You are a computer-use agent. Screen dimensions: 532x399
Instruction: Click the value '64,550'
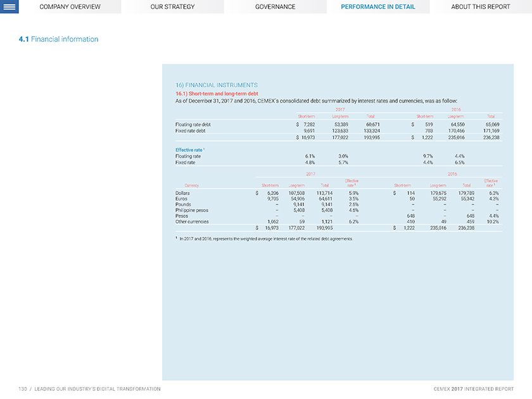pos(458,125)
